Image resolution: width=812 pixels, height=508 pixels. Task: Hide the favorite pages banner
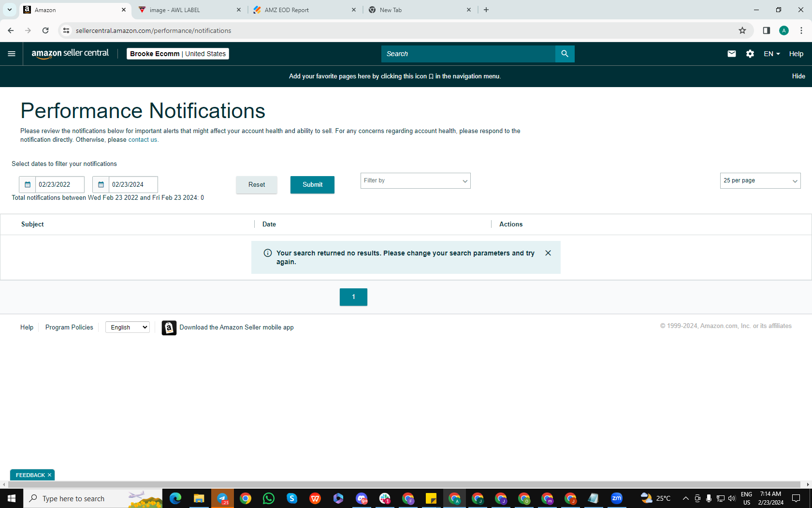click(x=798, y=76)
